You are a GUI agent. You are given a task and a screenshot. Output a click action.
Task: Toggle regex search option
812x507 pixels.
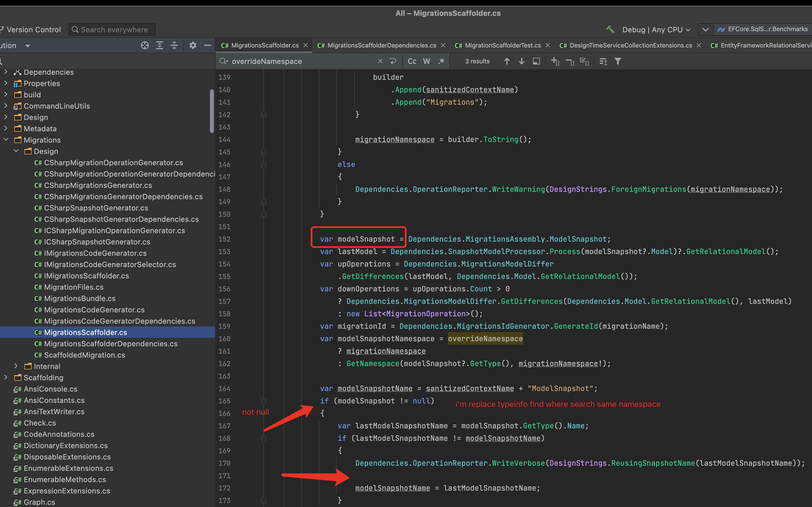(x=441, y=61)
